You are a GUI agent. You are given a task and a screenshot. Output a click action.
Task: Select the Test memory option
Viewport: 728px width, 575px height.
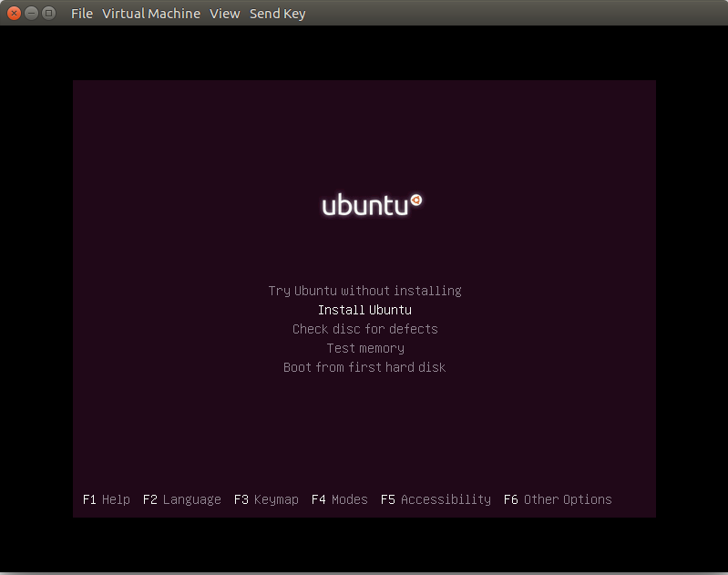click(x=365, y=348)
